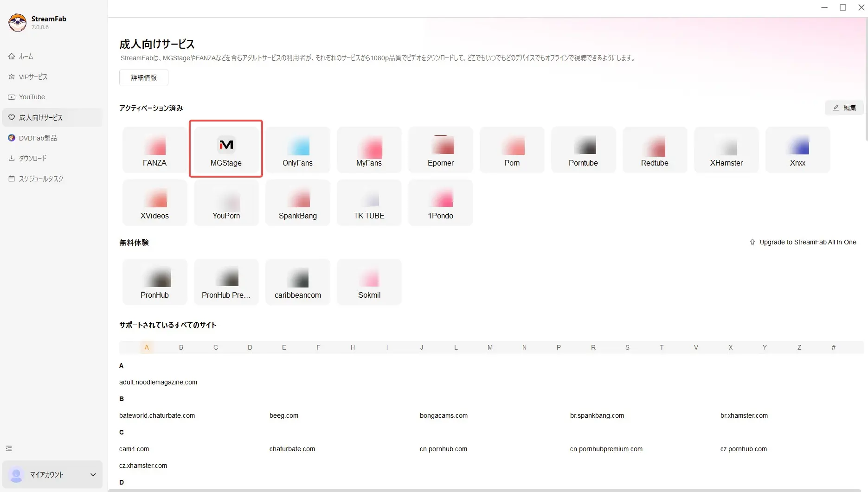Image resolution: width=868 pixels, height=492 pixels.
Task: Jump to letter J in site index
Action: pyautogui.click(x=421, y=347)
